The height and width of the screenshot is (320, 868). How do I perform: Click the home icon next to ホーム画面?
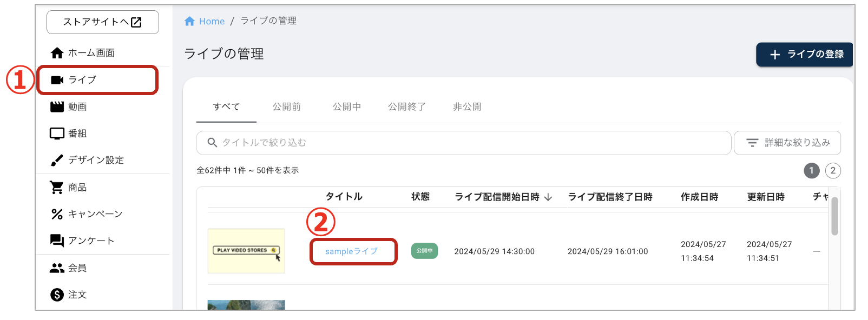point(57,53)
